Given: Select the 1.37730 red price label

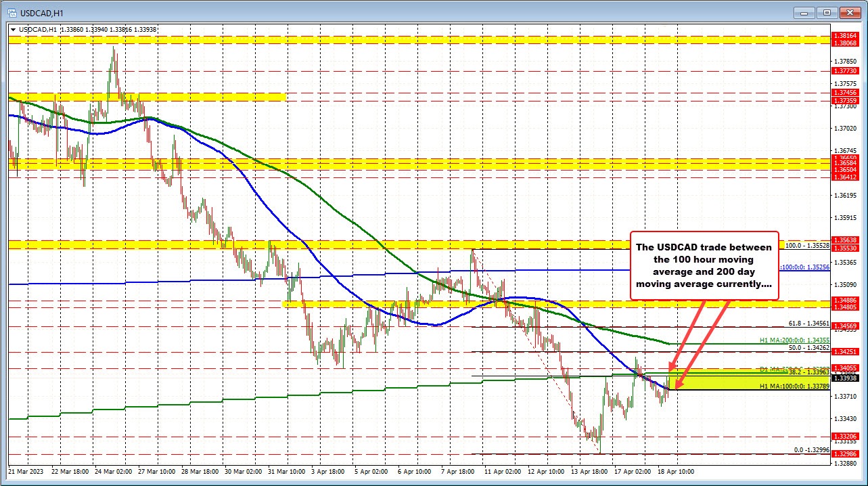Looking at the screenshot, I should click(845, 70).
